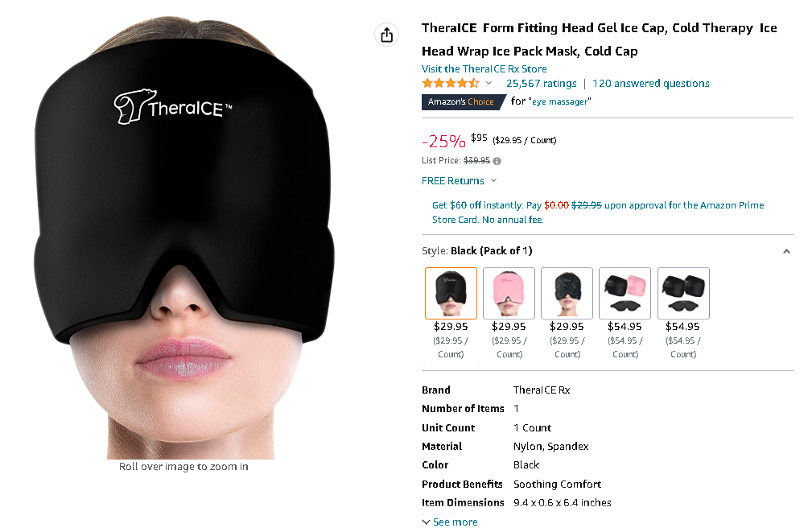
Task: Click the star rating icons
Action: click(x=451, y=83)
